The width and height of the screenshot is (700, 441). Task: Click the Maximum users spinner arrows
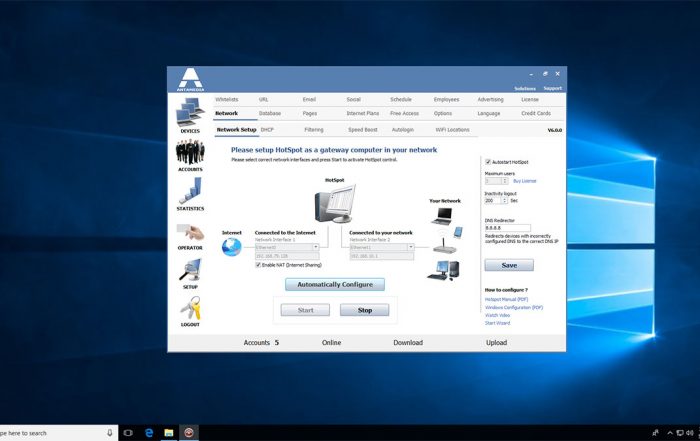(505, 181)
